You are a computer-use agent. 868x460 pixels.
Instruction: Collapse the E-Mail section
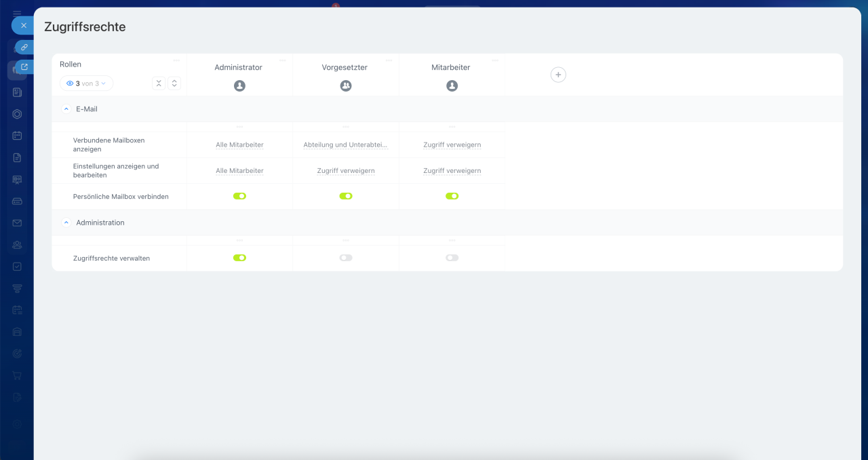pos(66,109)
